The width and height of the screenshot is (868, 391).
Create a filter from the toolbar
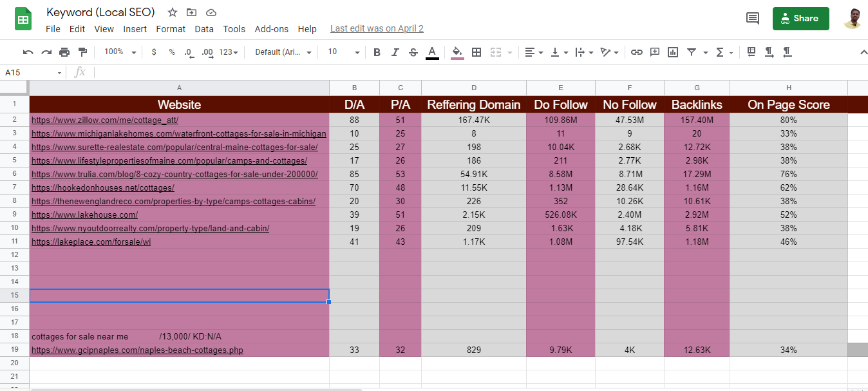(x=691, y=52)
